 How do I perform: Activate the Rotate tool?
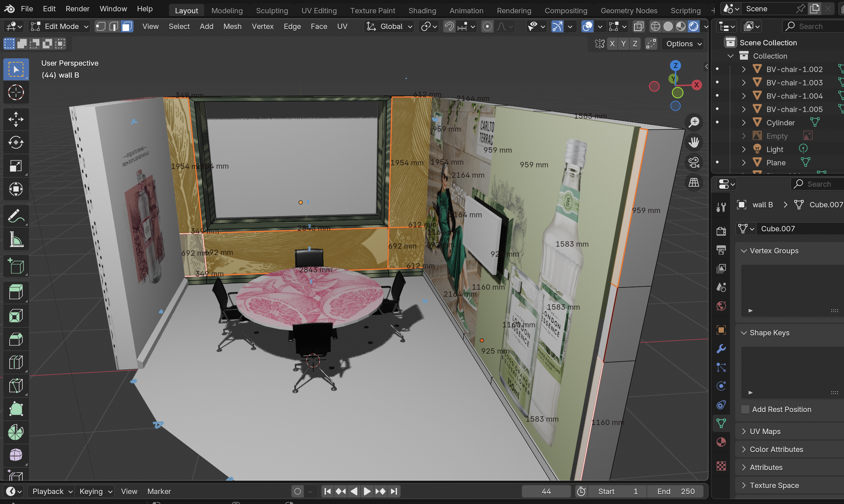pyautogui.click(x=16, y=143)
